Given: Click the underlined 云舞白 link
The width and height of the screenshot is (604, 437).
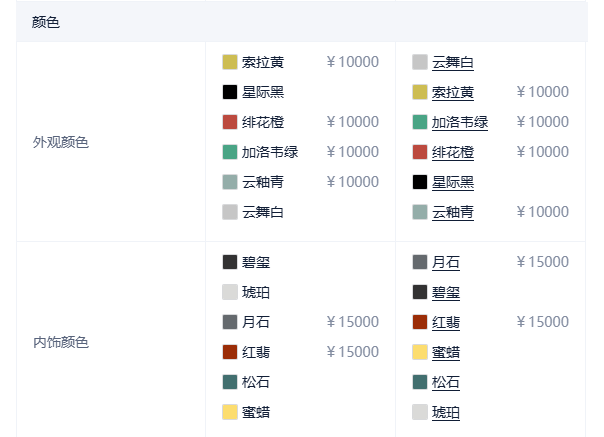Looking at the screenshot, I should (x=452, y=63).
